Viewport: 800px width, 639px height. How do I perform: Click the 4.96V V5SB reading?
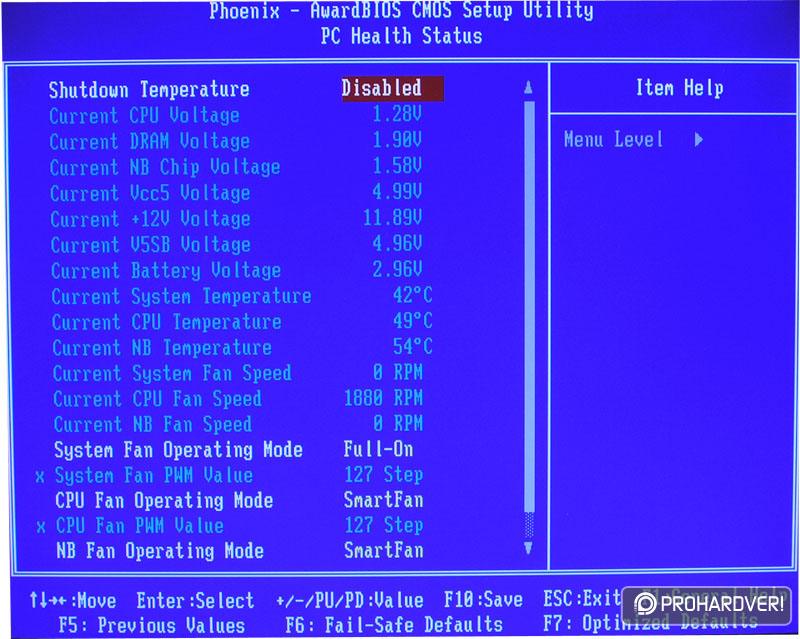tap(397, 243)
